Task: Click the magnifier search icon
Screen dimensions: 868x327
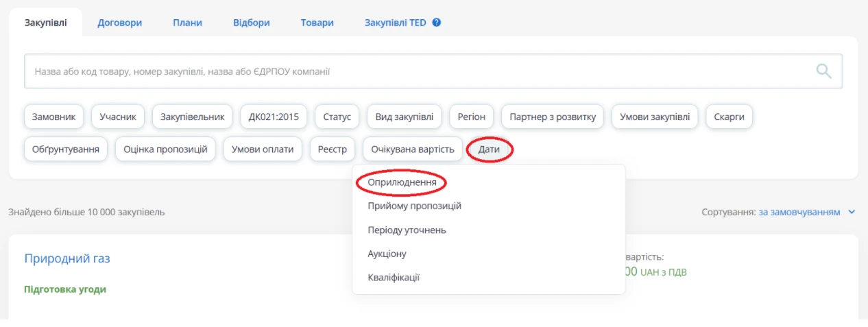Action: coord(823,71)
